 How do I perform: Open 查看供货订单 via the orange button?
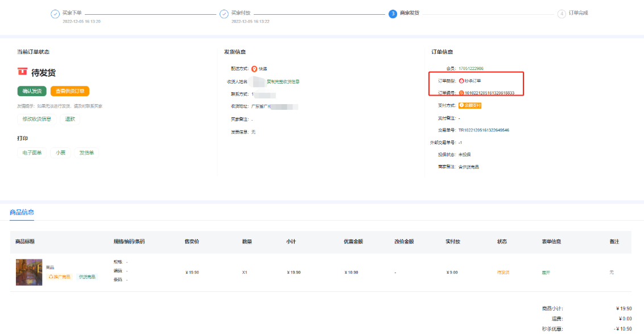tap(70, 91)
